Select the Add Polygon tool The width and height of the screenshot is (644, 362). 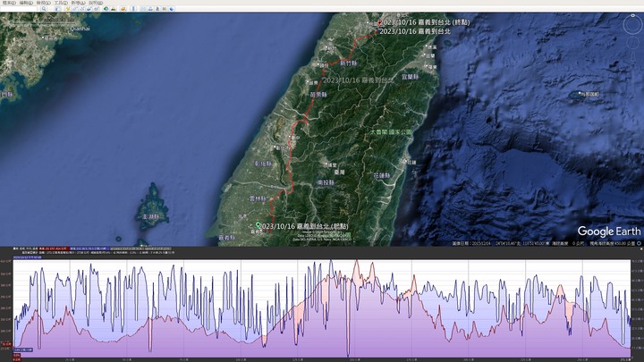[x=75, y=9]
